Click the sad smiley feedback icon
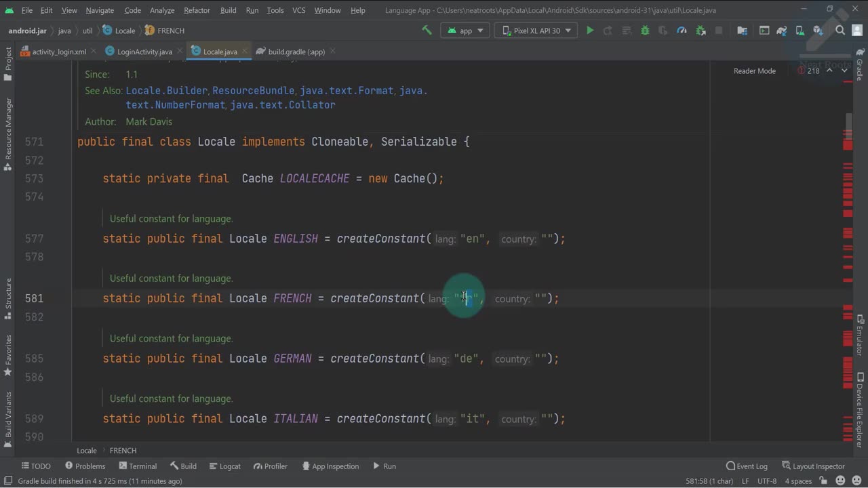Screen dimensions: 868x488 [856, 481]
